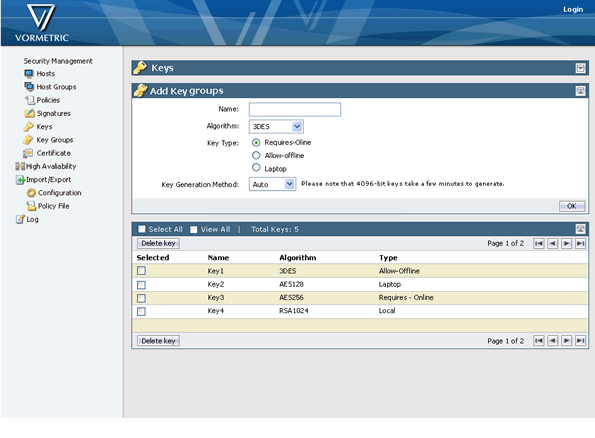Go to next page in bottom pager
The image size is (595, 438).
coord(566,341)
